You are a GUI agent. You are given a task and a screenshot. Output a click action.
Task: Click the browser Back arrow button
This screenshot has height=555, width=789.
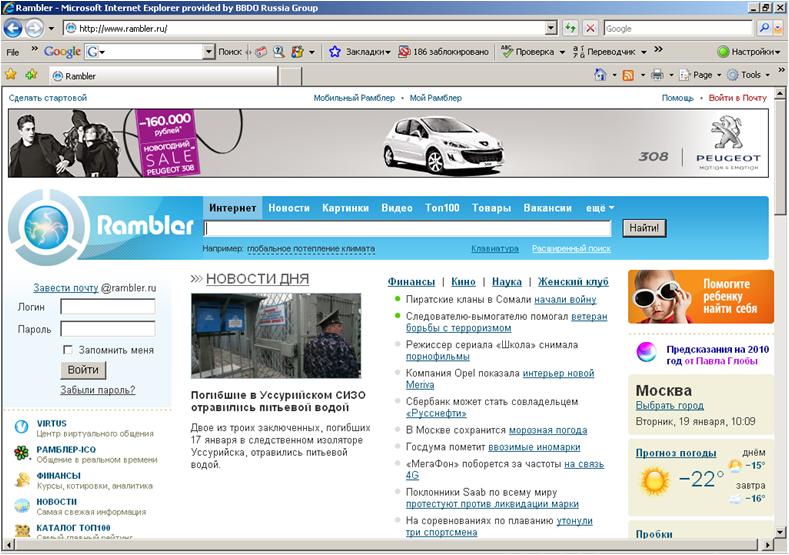[13, 28]
